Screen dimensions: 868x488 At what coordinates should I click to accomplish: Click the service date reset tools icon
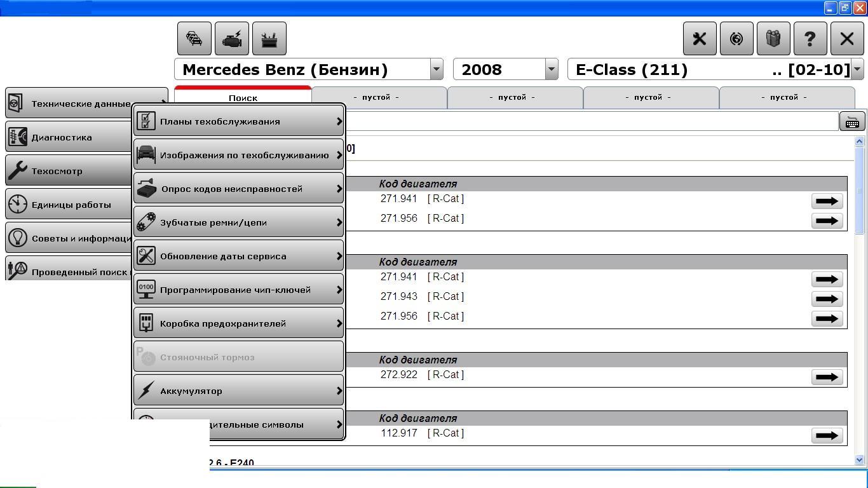146,255
